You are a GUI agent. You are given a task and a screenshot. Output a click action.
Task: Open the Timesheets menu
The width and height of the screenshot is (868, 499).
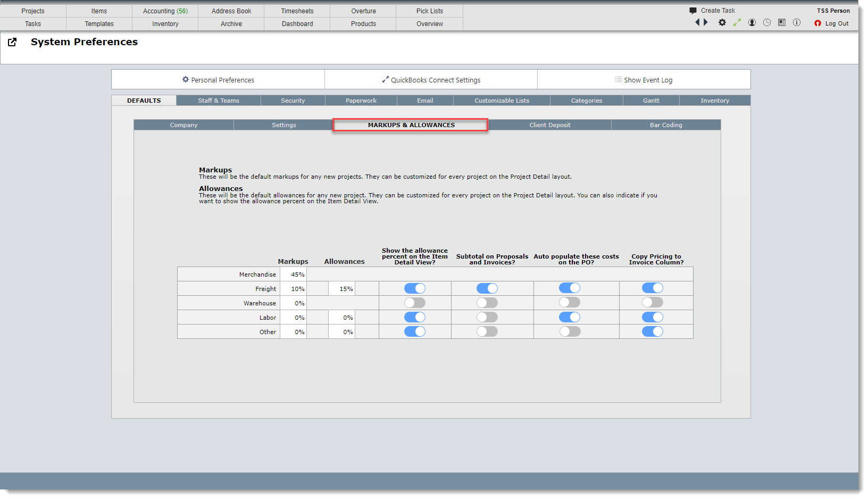click(x=297, y=11)
